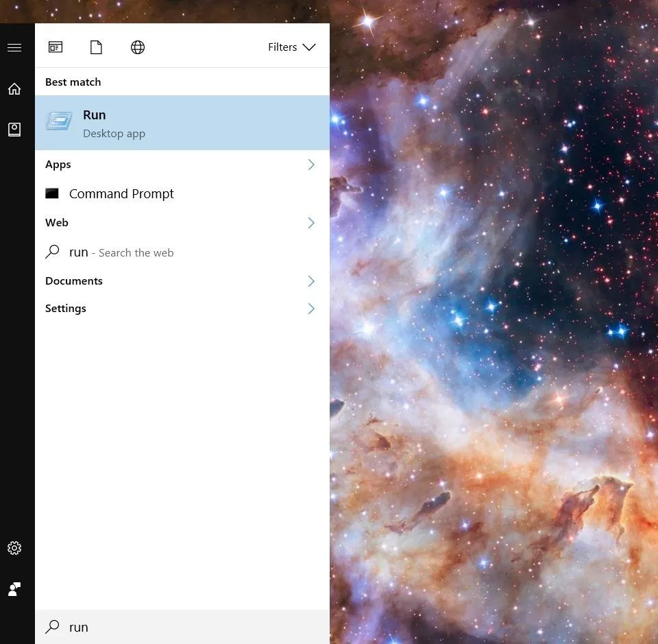Open Command Prompt result
Image resolution: width=658 pixels, height=644 pixels.
(x=182, y=193)
